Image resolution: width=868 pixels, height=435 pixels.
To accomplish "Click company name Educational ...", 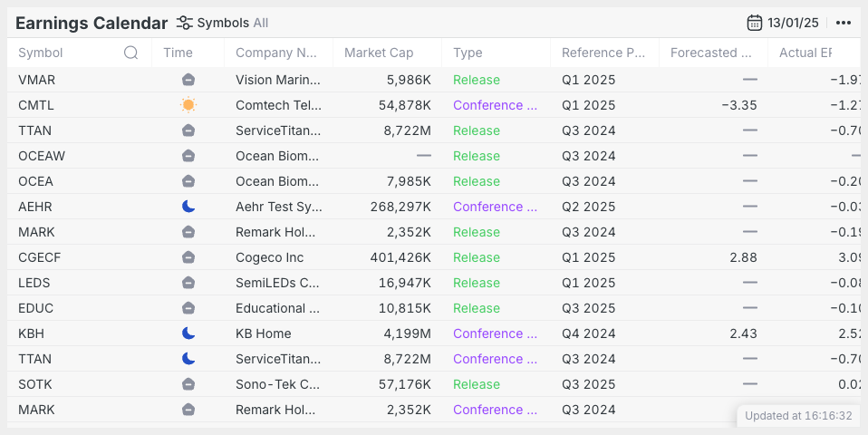I will [277, 308].
